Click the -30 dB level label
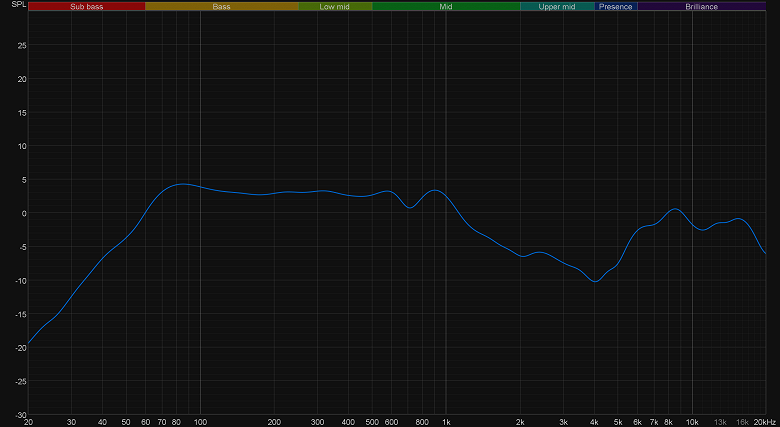Viewport: 780px width, 427px height. pos(20,415)
